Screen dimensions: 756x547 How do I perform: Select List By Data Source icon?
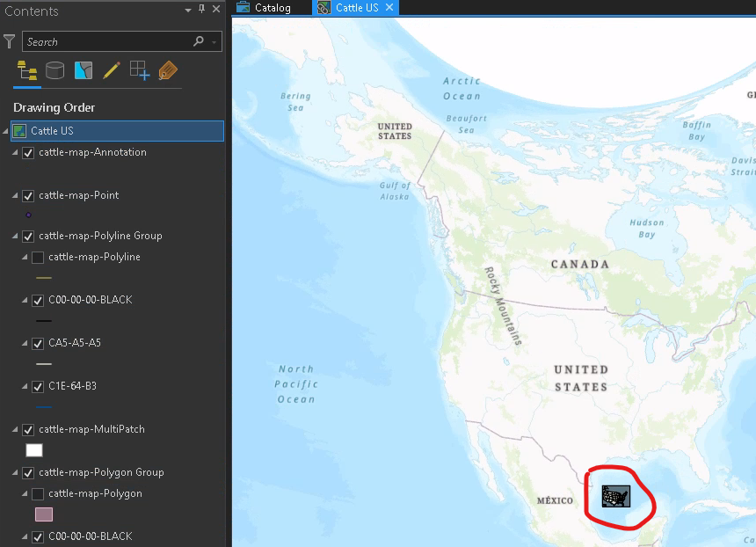[x=55, y=71]
